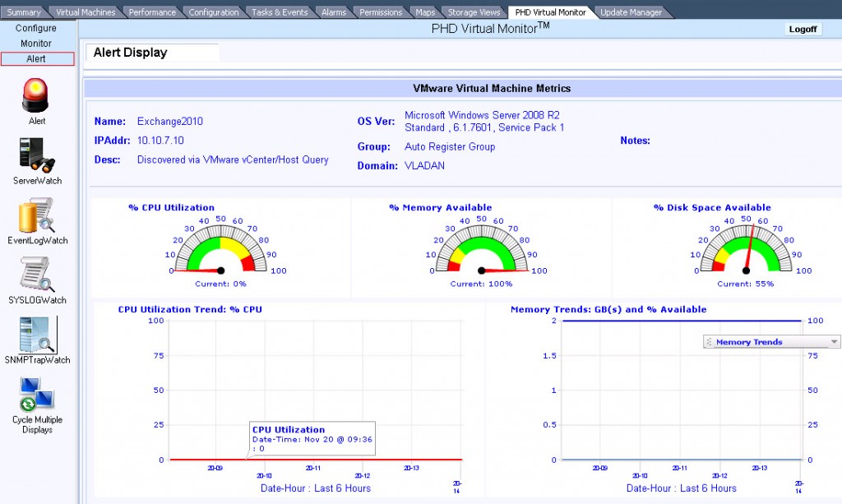Click the Logoff button
This screenshot has width=842, height=504.
point(803,29)
